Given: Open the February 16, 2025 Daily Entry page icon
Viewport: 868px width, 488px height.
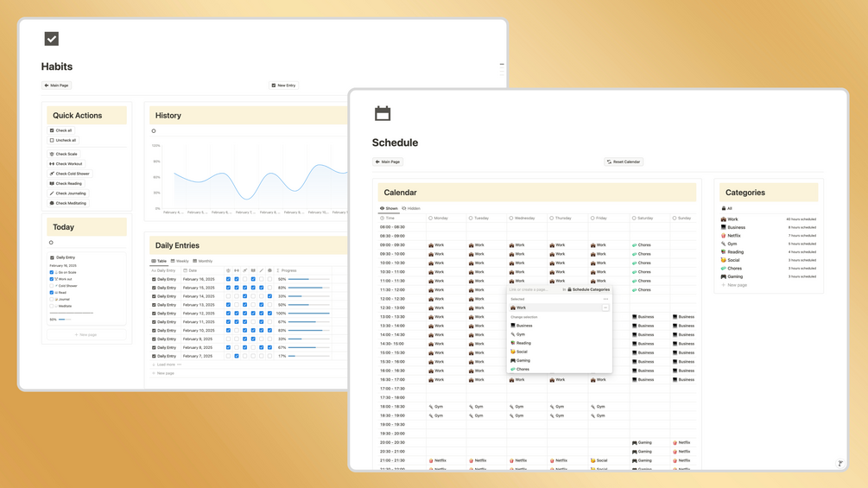Looking at the screenshot, I should (x=154, y=279).
